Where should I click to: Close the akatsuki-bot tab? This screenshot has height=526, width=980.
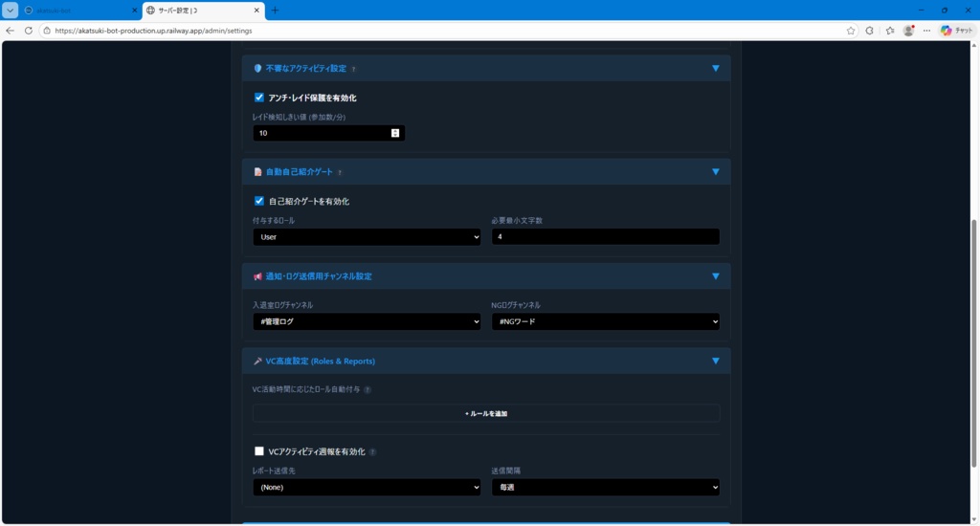tap(134, 11)
